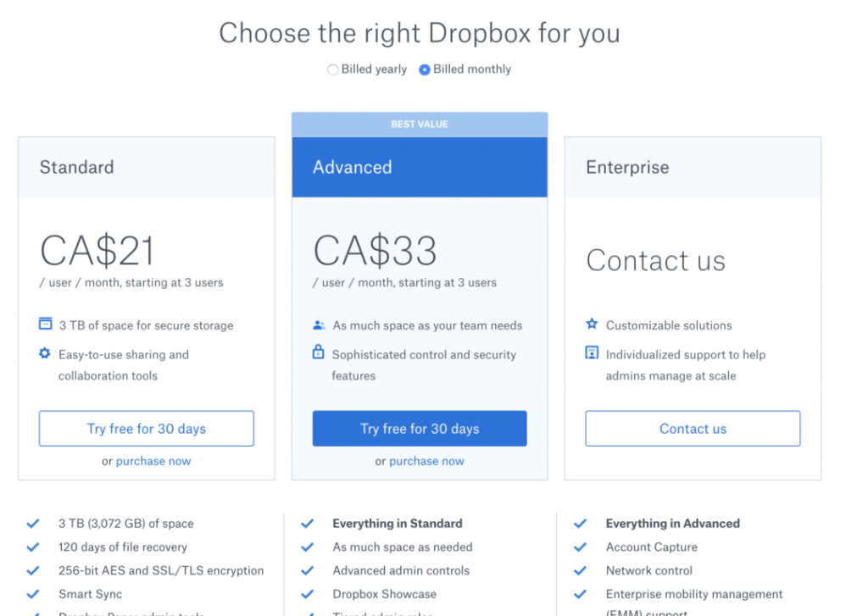Viewport: 868px width, 616px height.
Task: Select the Billed monthly radio button
Action: pos(425,69)
